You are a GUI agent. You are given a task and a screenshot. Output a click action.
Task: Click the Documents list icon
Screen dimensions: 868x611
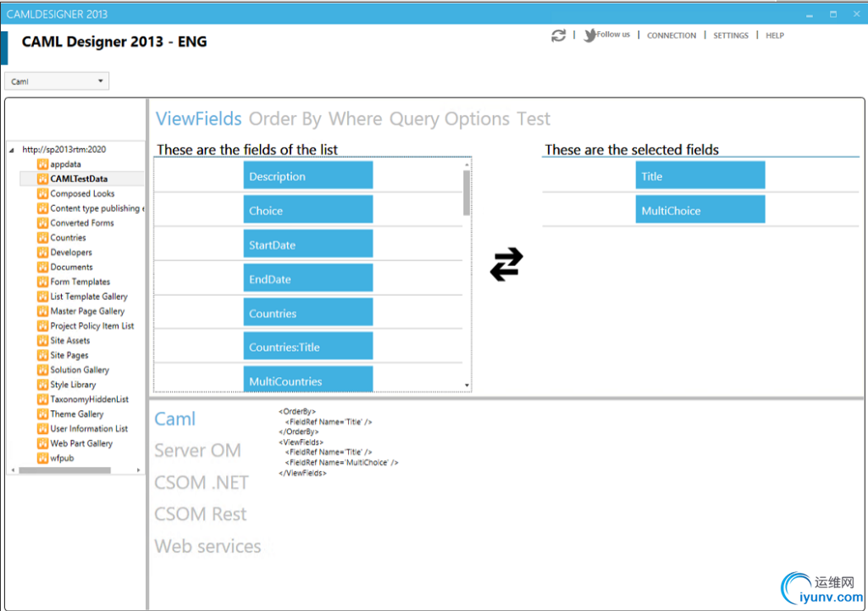pyautogui.click(x=42, y=267)
